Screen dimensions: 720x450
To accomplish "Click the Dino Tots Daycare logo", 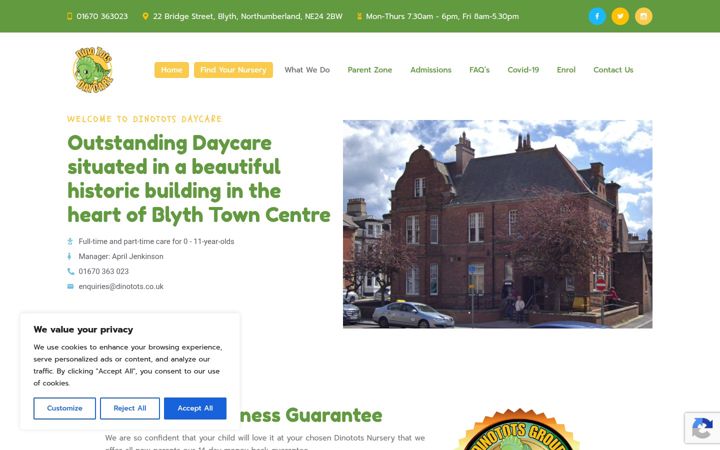I will pyautogui.click(x=93, y=70).
